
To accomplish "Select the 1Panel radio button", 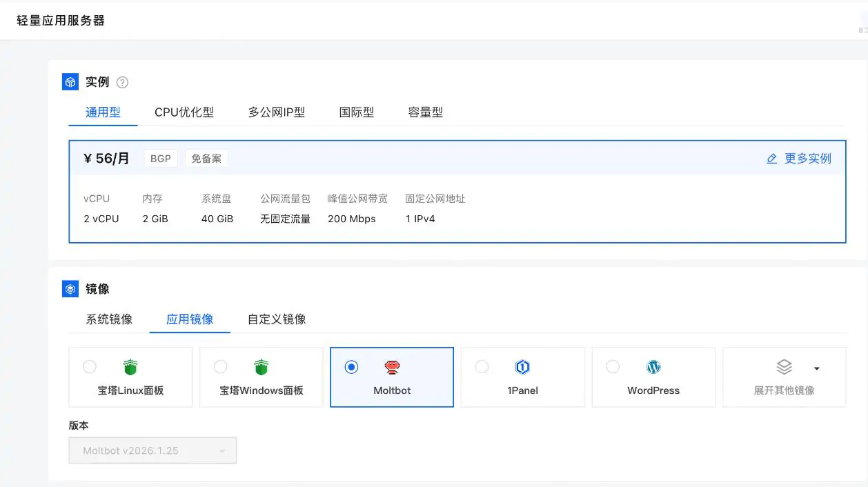I will tap(482, 367).
